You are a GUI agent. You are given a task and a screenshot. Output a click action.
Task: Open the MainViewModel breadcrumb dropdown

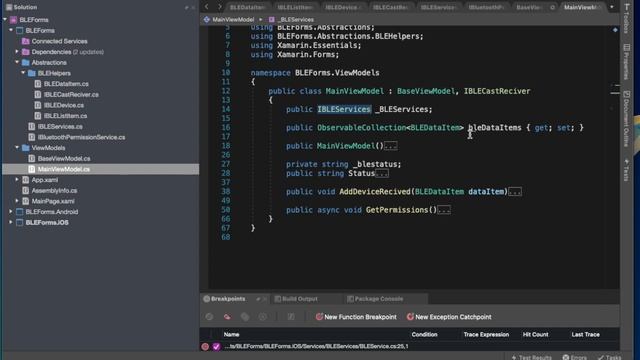pos(229,19)
